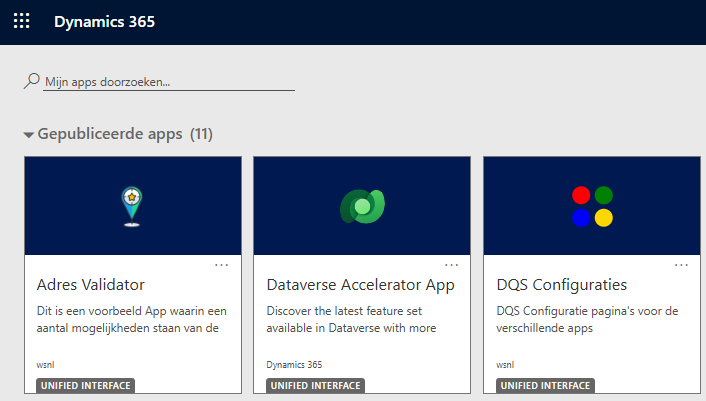Click Unified Interface badge on Dataverse Accelerator
The image size is (706, 401).
(x=315, y=385)
